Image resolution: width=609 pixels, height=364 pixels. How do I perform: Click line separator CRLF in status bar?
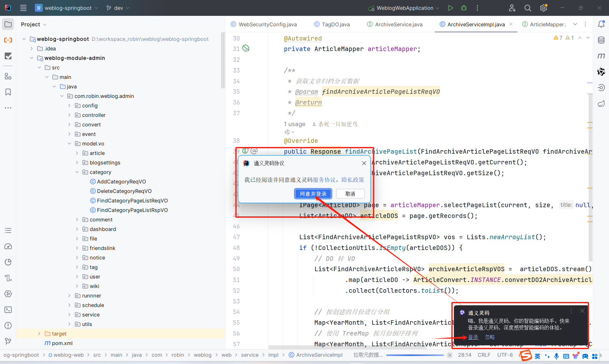pyautogui.click(x=484, y=355)
